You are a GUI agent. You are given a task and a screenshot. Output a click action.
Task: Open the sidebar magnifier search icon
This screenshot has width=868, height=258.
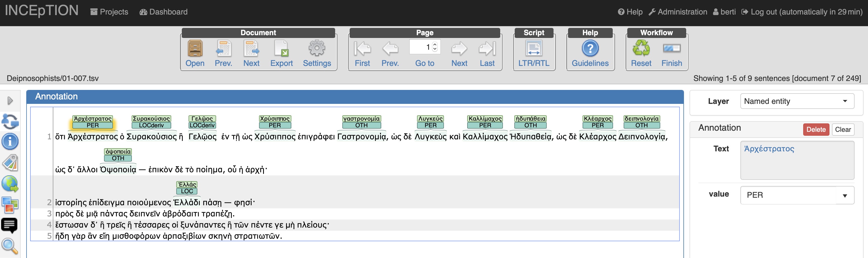(x=9, y=247)
